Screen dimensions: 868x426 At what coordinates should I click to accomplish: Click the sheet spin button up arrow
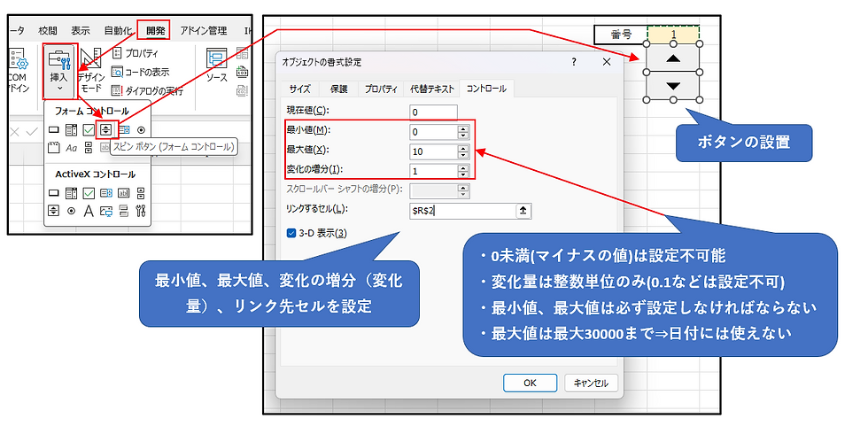click(673, 58)
